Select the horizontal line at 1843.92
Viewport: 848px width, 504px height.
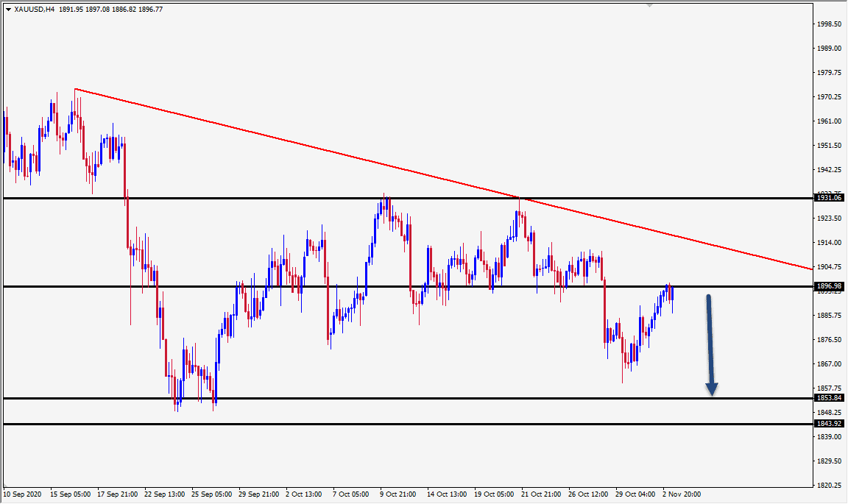[408, 424]
